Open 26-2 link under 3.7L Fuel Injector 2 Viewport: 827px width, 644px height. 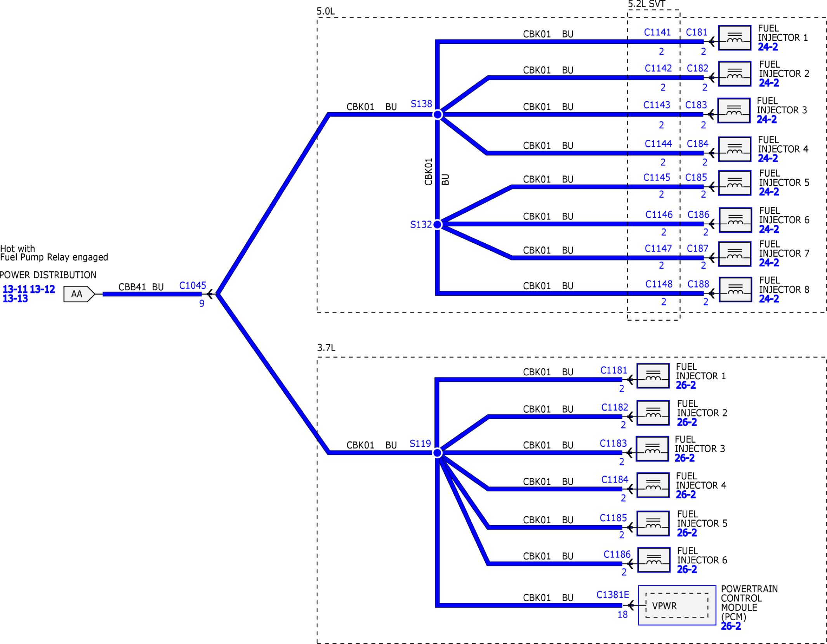point(687,422)
